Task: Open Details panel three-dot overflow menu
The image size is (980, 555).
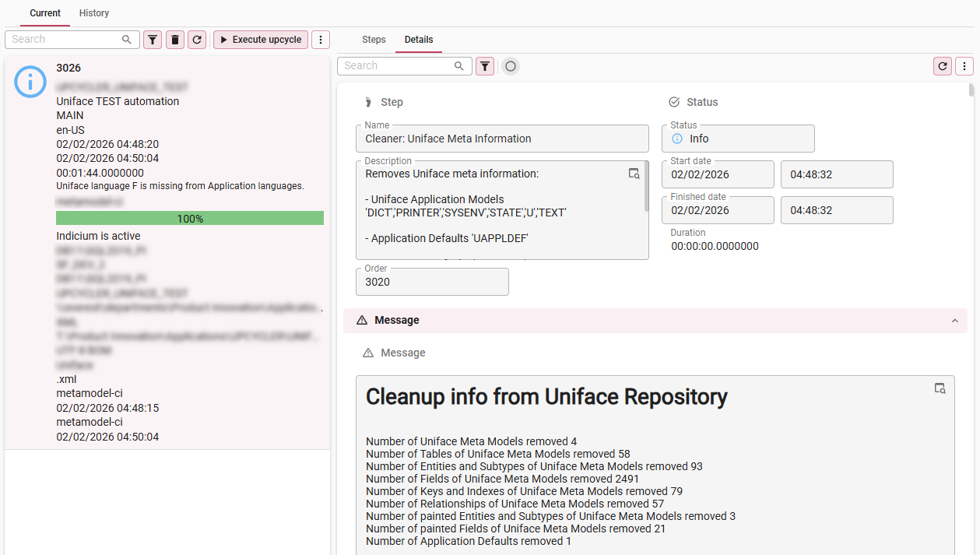Action: [x=964, y=66]
